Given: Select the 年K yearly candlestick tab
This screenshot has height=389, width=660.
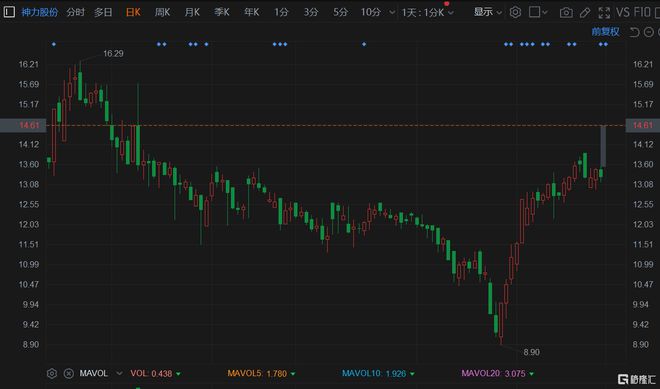Looking at the screenshot, I should [252, 12].
